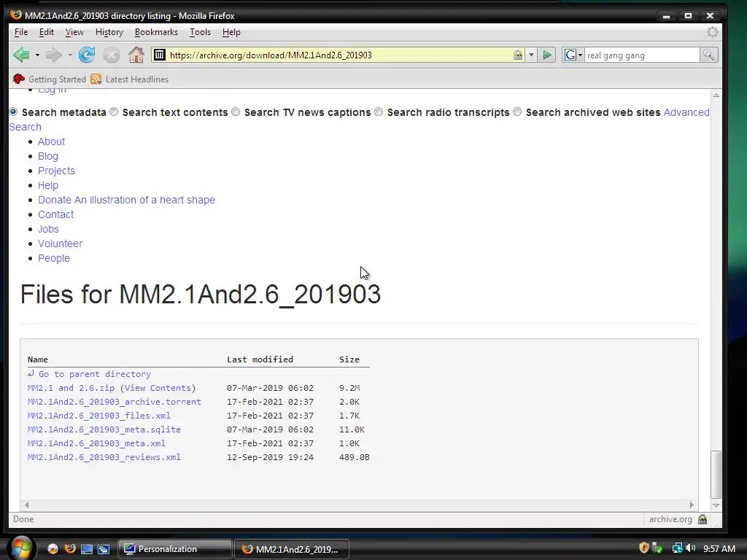Click the network tray icon
Image resolution: width=747 pixels, height=560 pixels.
click(677, 548)
